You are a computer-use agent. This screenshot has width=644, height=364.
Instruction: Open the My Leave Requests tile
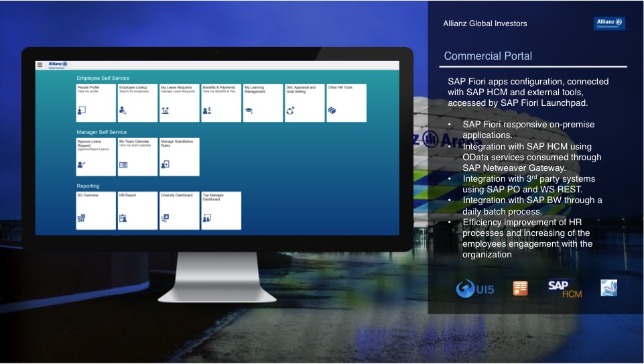click(x=180, y=103)
